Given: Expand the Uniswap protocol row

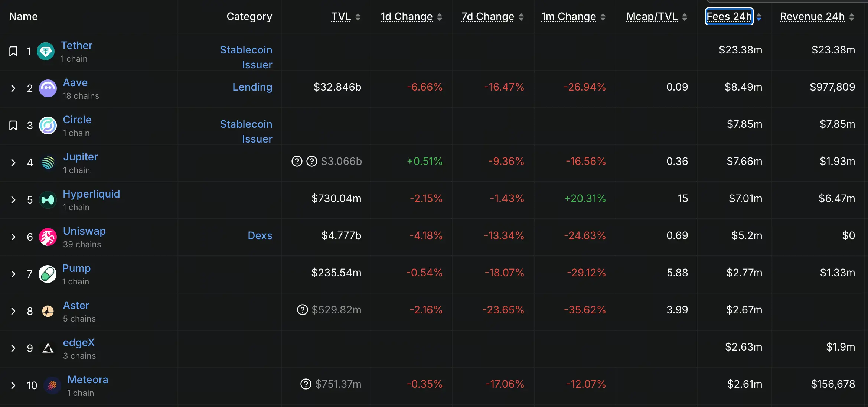Looking at the screenshot, I should 13,237.
